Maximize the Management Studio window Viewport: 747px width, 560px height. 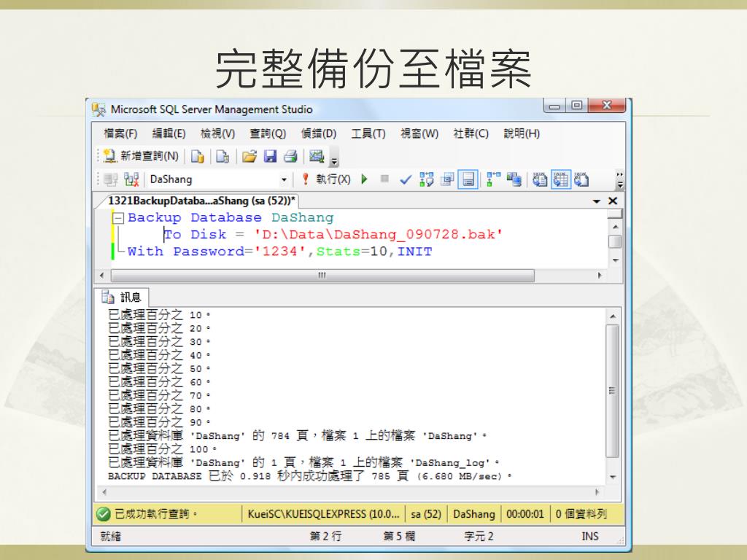tap(577, 105)
